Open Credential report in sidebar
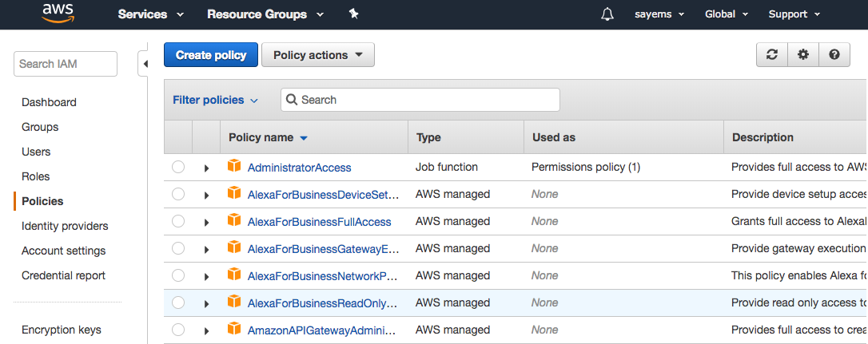The width and height of the screenshot is (868, 344). (x=63, y=275)
